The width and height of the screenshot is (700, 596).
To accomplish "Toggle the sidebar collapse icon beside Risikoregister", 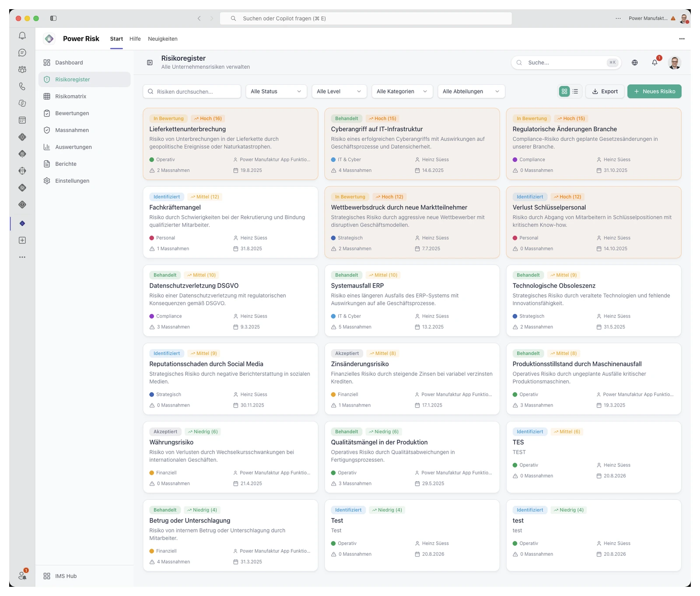I will pyautogui.click(x=150, y=63).
